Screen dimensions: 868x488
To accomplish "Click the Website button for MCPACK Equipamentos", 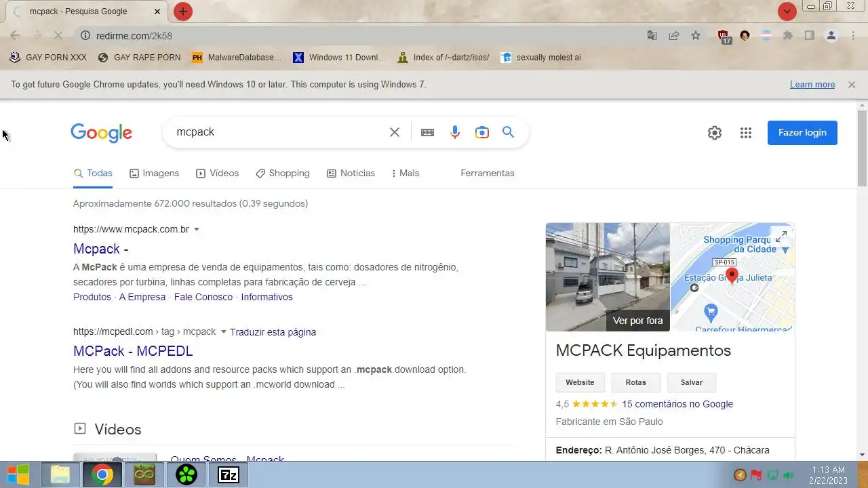I will pyautogui.click(x=580, y=382).
